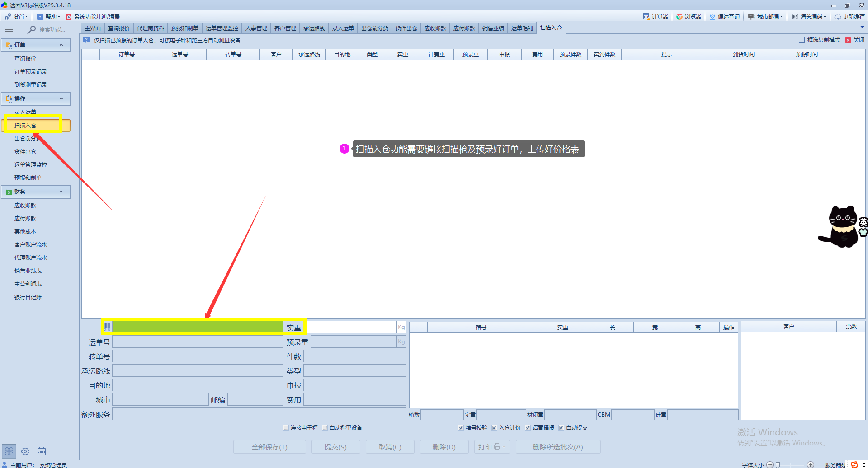Viewport: 868px width, 468px height.
Task: Collapse the 财务 sidebar section
Action: point(61,192)
